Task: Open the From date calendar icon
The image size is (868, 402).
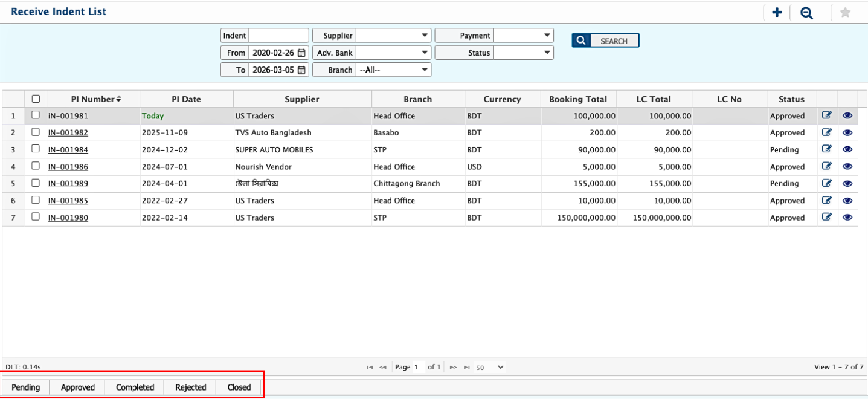Action: coord(302,53)
